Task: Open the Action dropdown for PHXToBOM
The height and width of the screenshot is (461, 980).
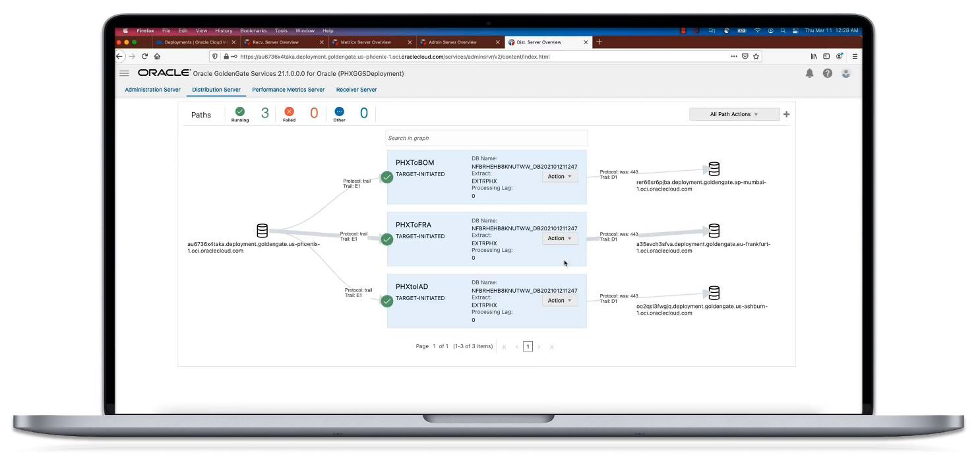Action: coord(560,176)
